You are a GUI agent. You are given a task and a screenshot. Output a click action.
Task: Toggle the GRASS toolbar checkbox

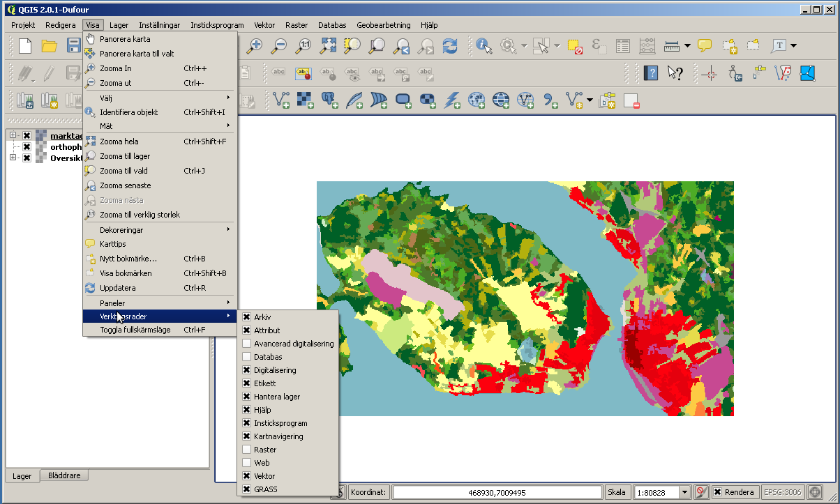coord(246,489)
